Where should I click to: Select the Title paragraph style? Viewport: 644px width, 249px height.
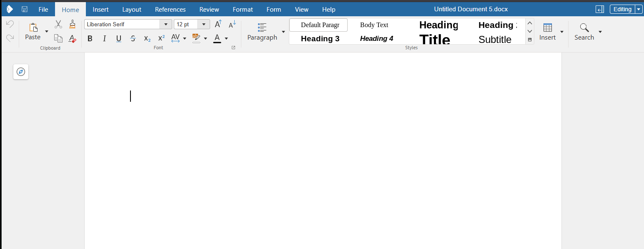click(x=435, y=39)
